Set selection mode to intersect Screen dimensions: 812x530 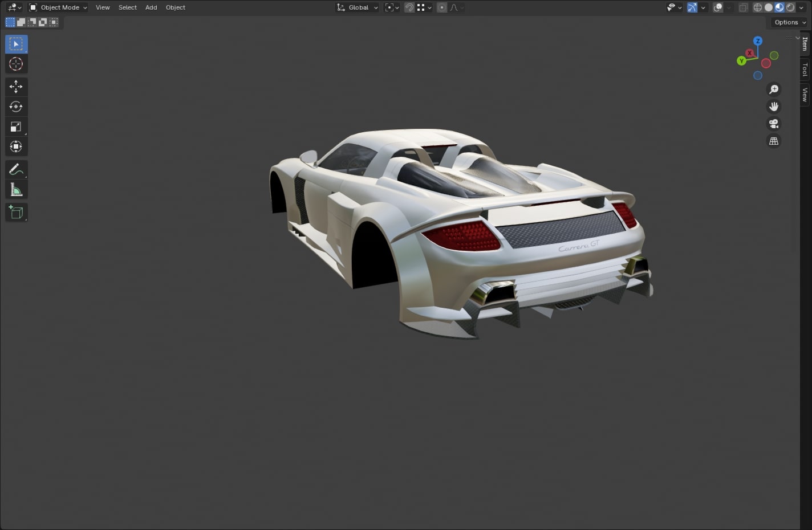[x=54, y=22]
